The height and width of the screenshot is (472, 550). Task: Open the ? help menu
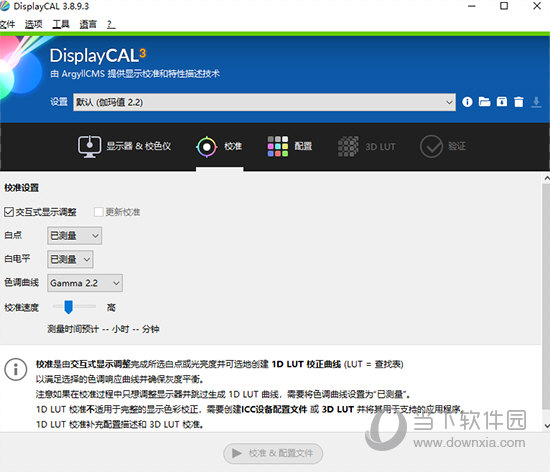click(110, 24)
